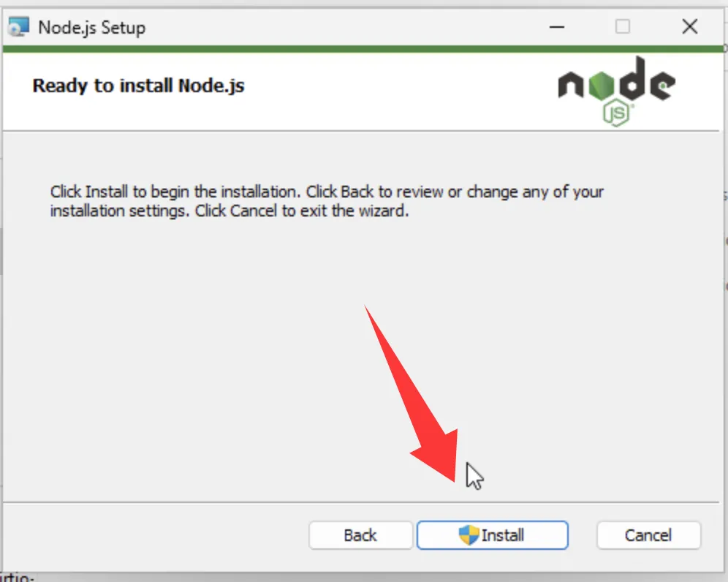Screen dimensions: 728x582
Task: Click the greyed-out maximize button
Action: (623, 26)
